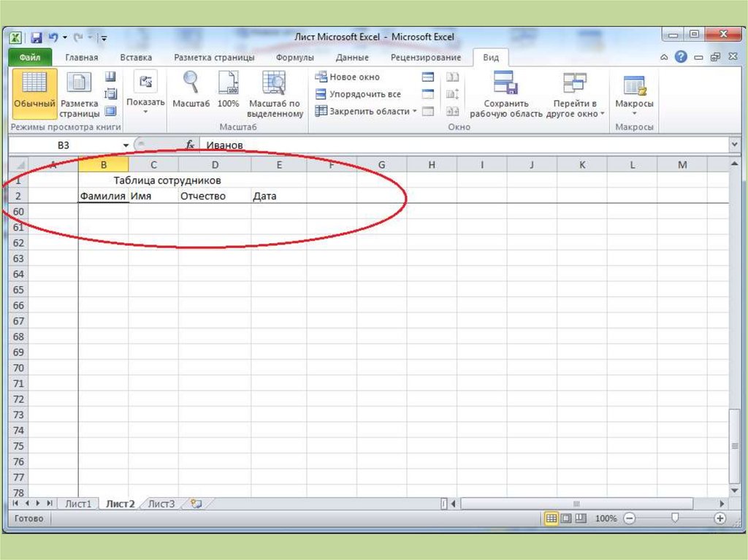The width and height of the screenshot is (748, 560).
Task: Click Arrange All (Упорядочить все)
Action: click(358, 94)
